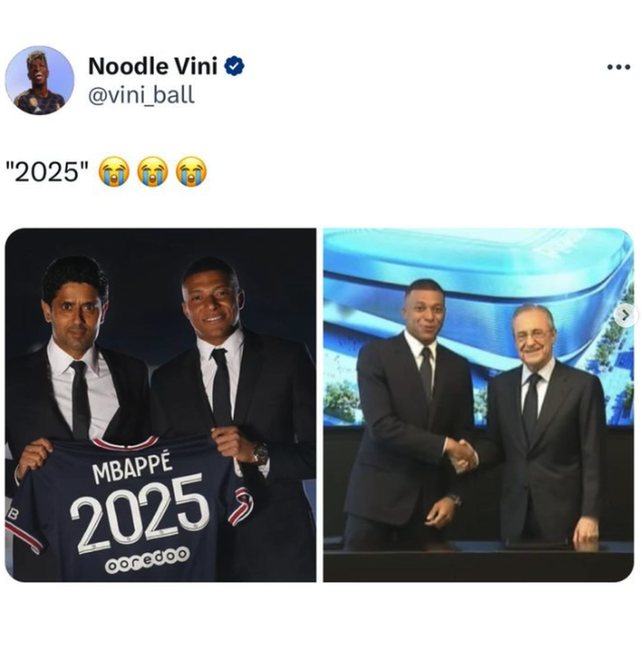Advance carousel with the next arrow
The image size is (644, 658).
624,317
